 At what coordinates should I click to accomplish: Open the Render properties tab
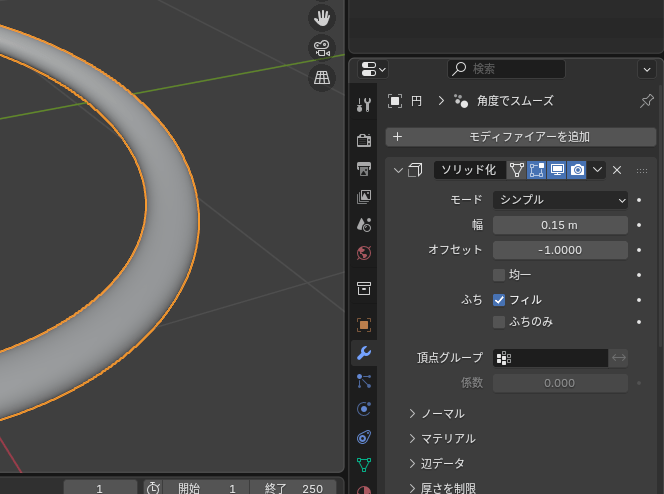pyautogui.click(x=364, y=140)
